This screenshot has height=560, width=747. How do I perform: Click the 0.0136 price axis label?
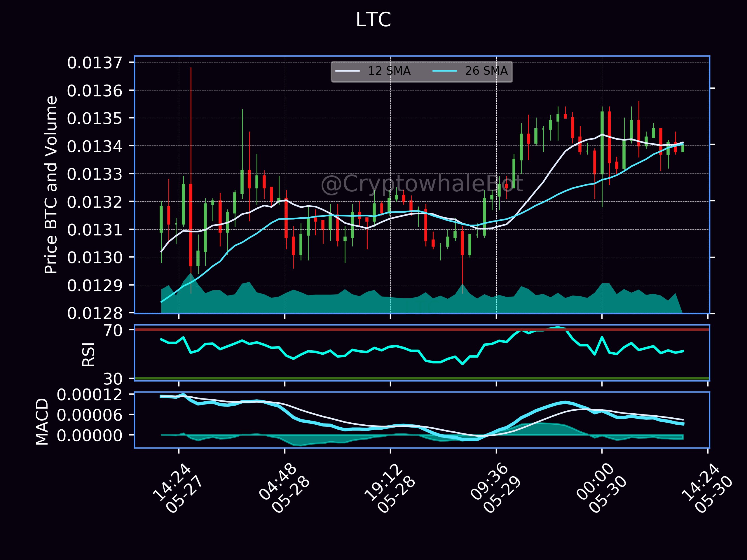[x=95, y=91]
